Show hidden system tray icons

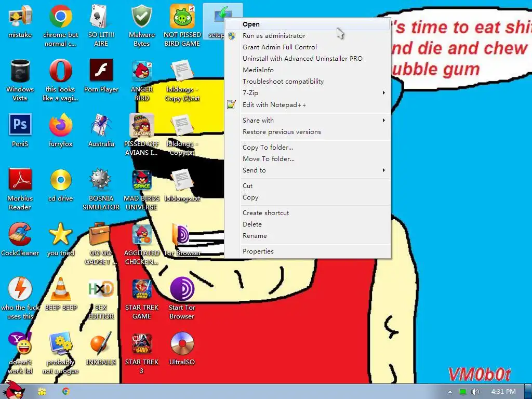450,392
